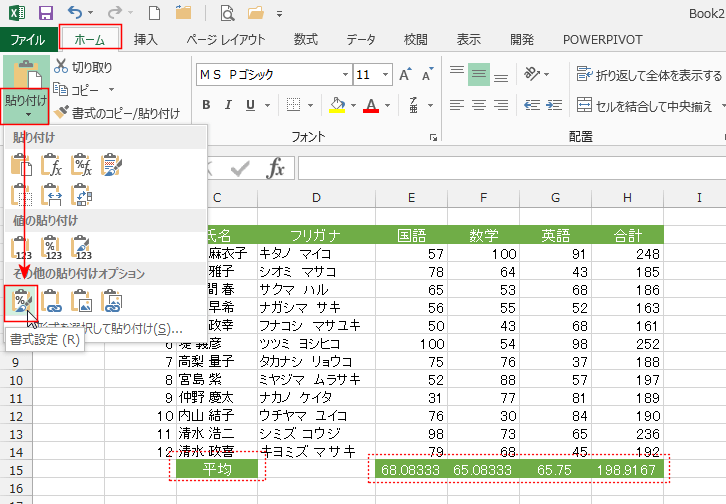Choose the plain Values (123) paste icon

(x=20, y=246)
